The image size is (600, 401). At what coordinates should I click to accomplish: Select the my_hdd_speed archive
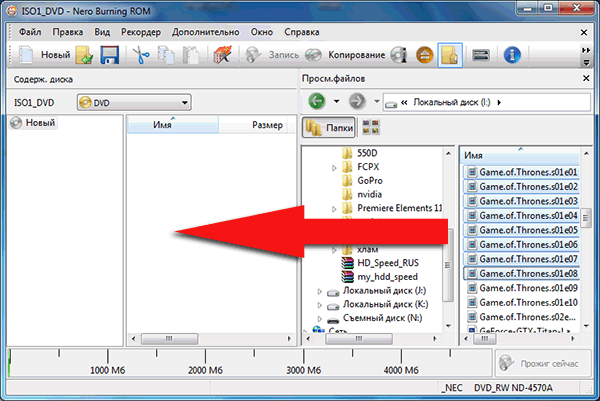tap(380, 277)
